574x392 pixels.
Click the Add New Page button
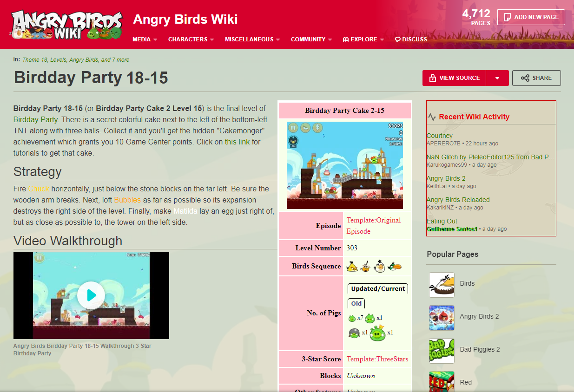coord(531,17)
